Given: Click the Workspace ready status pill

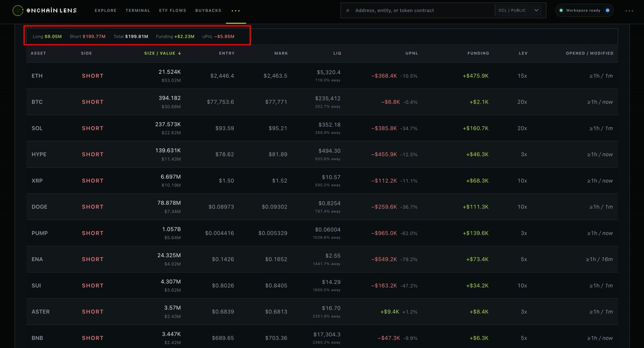Looking at the screenshot, I should point(584,10).
